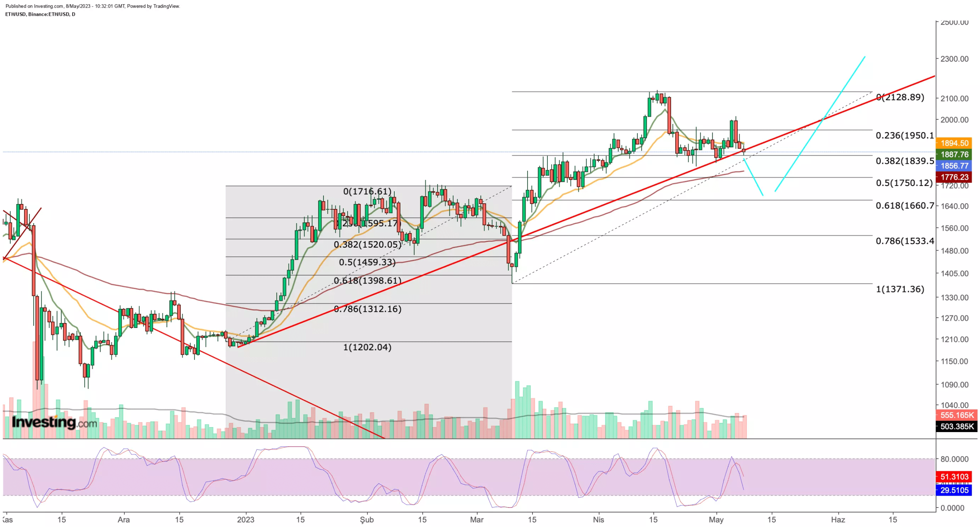Image resolution: width=980 pixels, height=527 pixels.
Task: Click the 1(1371.36) Fibonacci label
Action: tap(900, 289)
